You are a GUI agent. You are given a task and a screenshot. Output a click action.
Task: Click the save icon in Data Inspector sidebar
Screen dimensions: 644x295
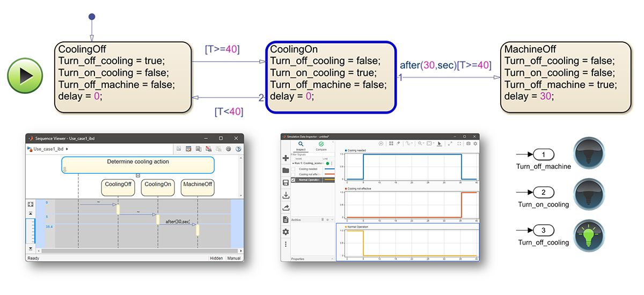tap(286, 183)
